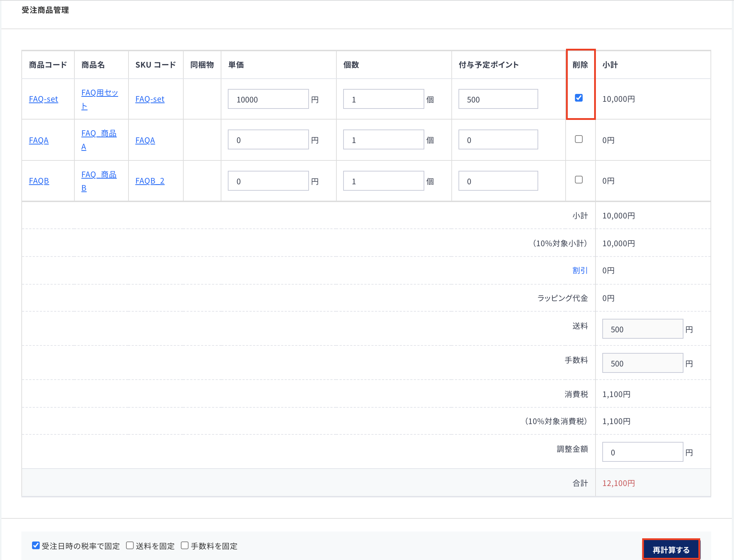Image resolution: width=734 pixels, height=560 pixels.
Task: Uncheck the delete checkbox for FAQ-set row
Action: click(579, 98)
